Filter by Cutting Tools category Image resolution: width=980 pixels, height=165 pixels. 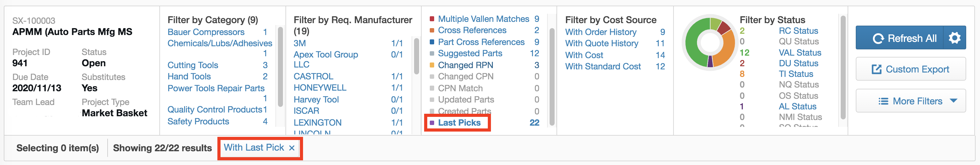(x=193, y=65)
